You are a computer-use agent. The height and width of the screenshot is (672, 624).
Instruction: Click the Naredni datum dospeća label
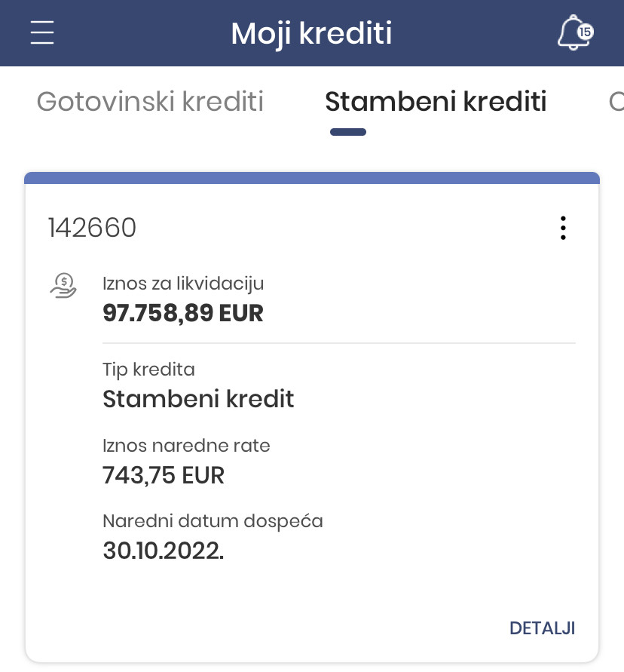[x=213, y=521]
